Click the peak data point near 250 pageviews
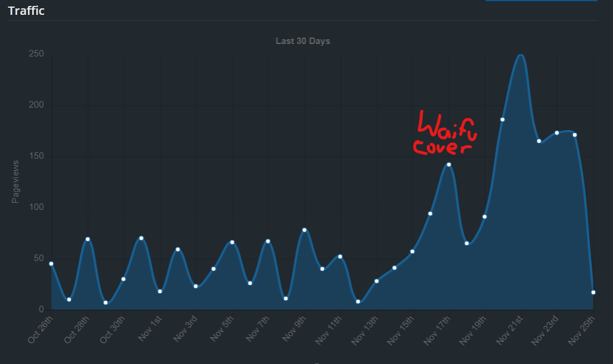The image size is (613, 364). tap(520, 55)
